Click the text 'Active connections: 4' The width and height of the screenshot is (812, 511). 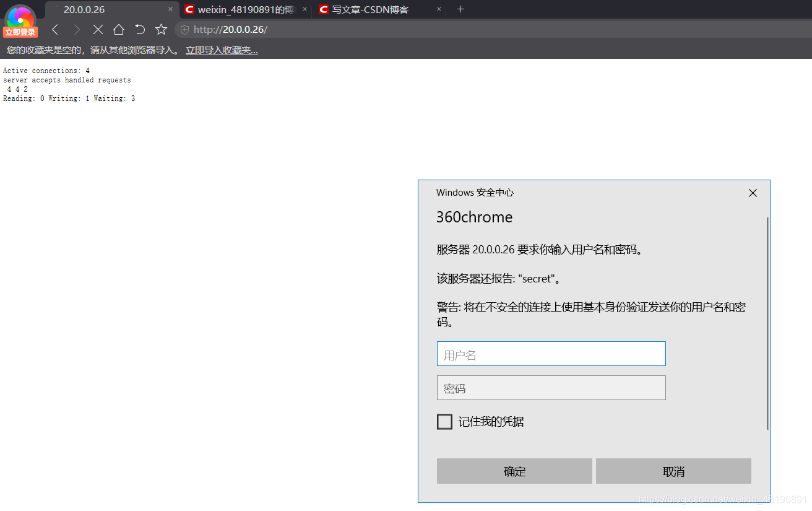pos(46,71)
